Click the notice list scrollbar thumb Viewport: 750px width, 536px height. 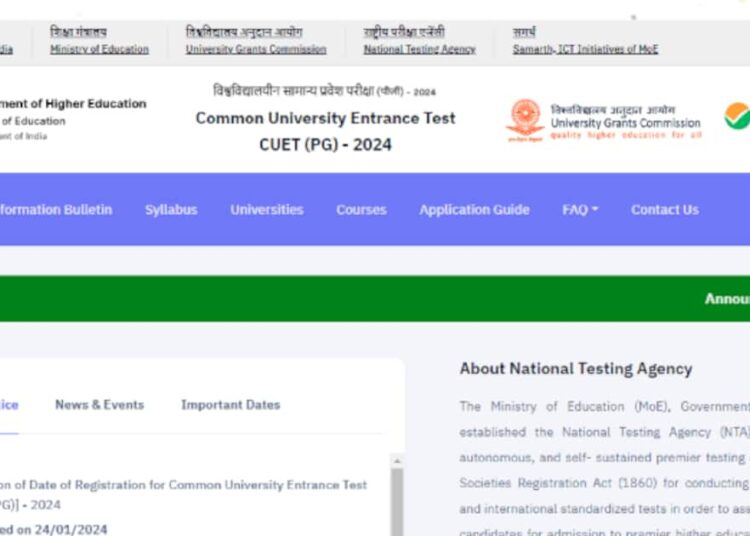pyautogui.click(x=397, y=502)
